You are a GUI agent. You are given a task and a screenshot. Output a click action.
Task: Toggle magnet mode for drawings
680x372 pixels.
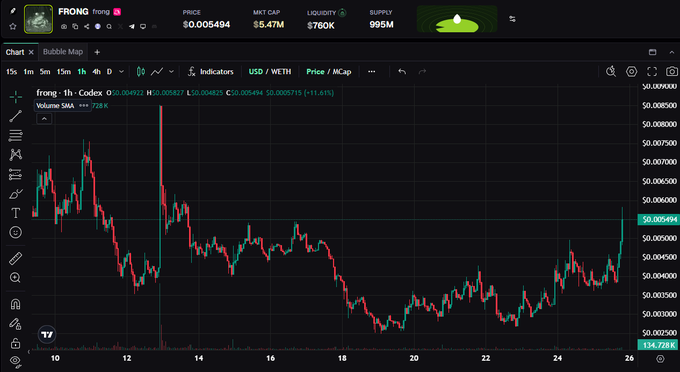pyautogui.click(x=15, y=304)
